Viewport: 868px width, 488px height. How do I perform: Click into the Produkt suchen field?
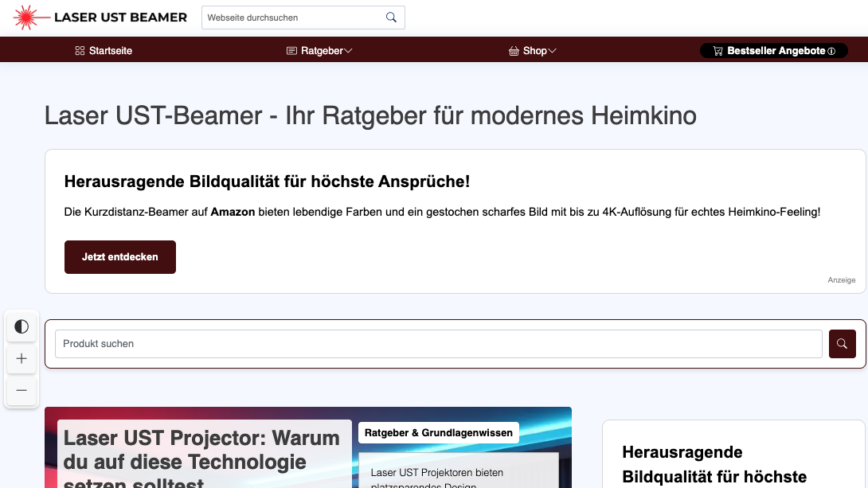click(x=438, y=344)
